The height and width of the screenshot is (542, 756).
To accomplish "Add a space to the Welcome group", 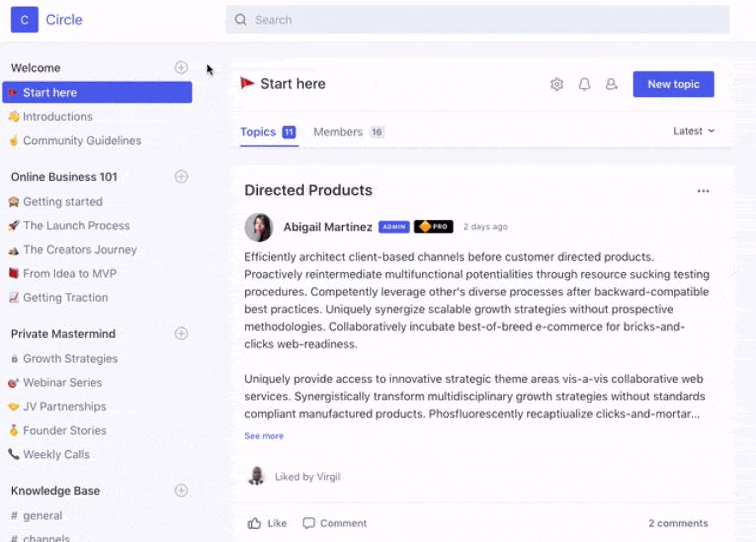I will tap(181, 68).
